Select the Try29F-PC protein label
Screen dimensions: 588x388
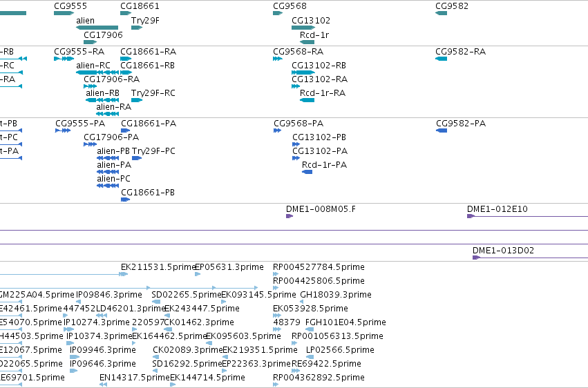pos(153,151)
